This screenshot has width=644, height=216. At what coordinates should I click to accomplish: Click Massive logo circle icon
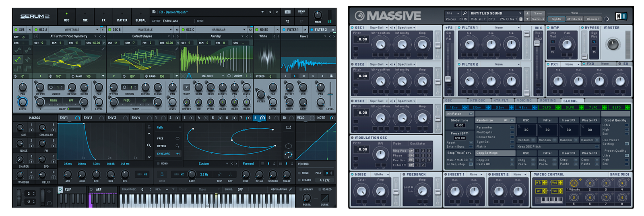pyautogui.click(x=359, y=16)
